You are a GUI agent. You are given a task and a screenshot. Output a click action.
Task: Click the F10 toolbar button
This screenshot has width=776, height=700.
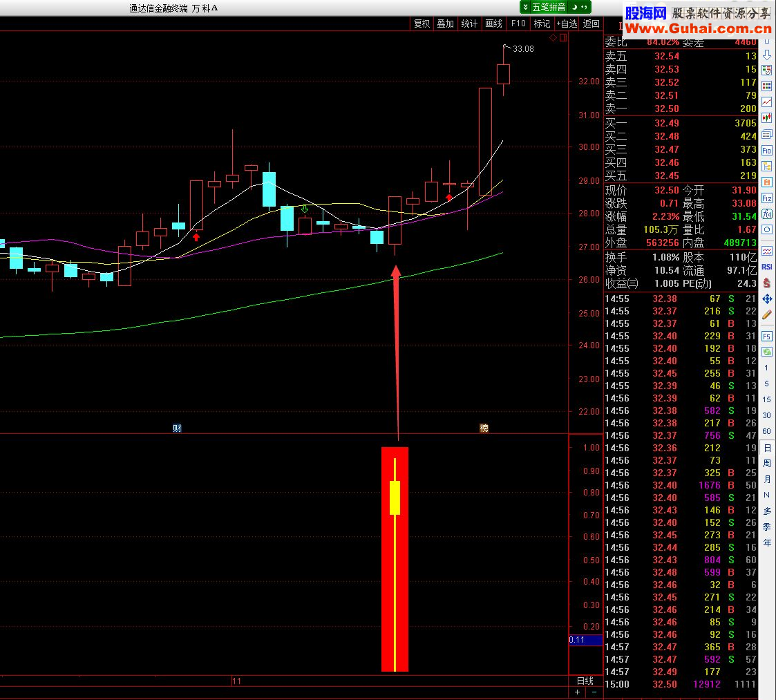pyautogui.click(x=518, y=23)
